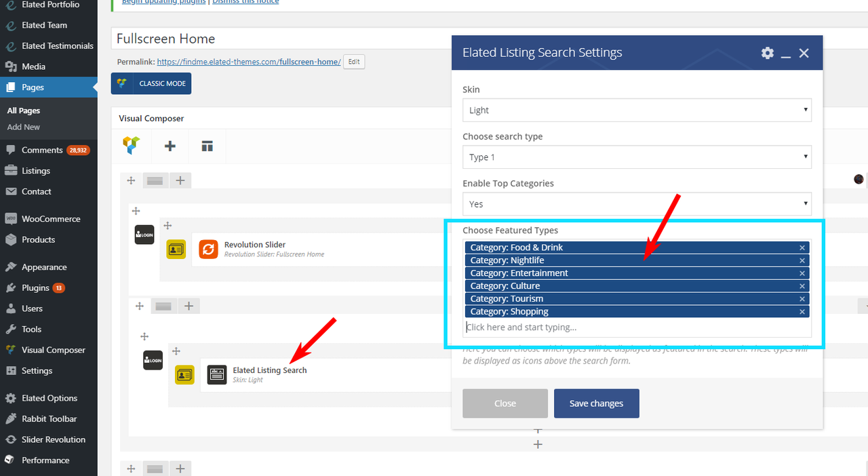Click the Elated Options gear icon
This screenshot has width=868, height=476.
[10, 398]
